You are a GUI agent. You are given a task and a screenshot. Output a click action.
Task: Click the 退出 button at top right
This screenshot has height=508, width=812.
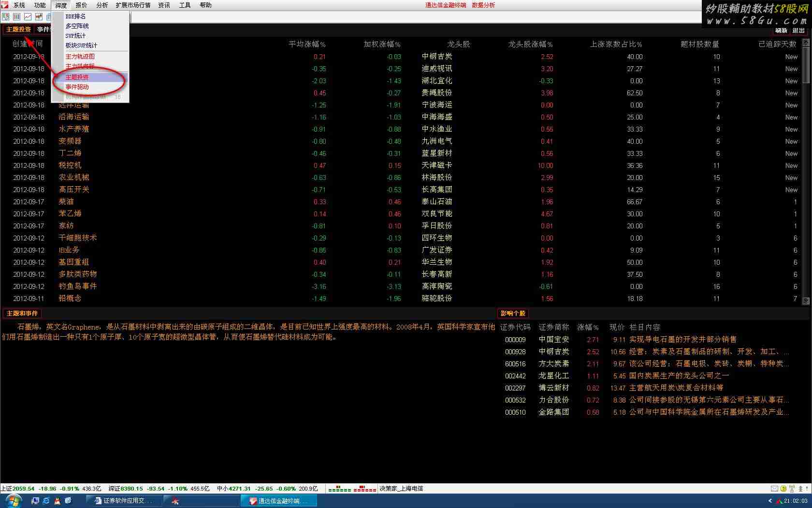point(798,30)
